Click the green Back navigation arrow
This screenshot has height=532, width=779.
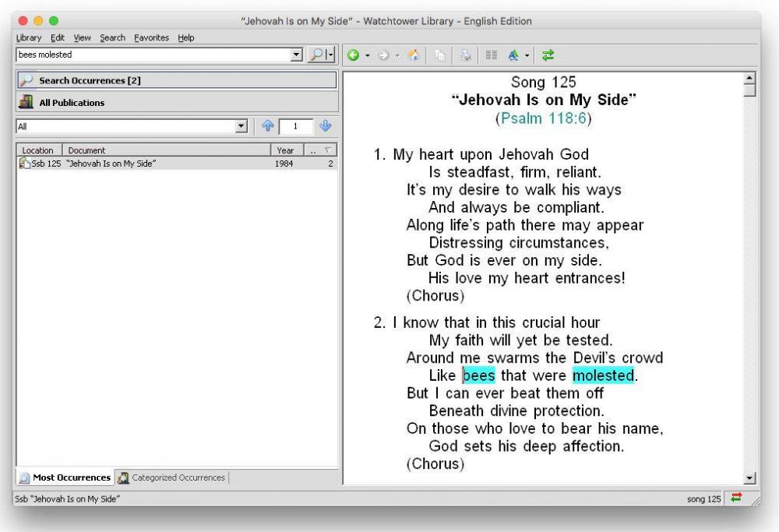point(353,55)
